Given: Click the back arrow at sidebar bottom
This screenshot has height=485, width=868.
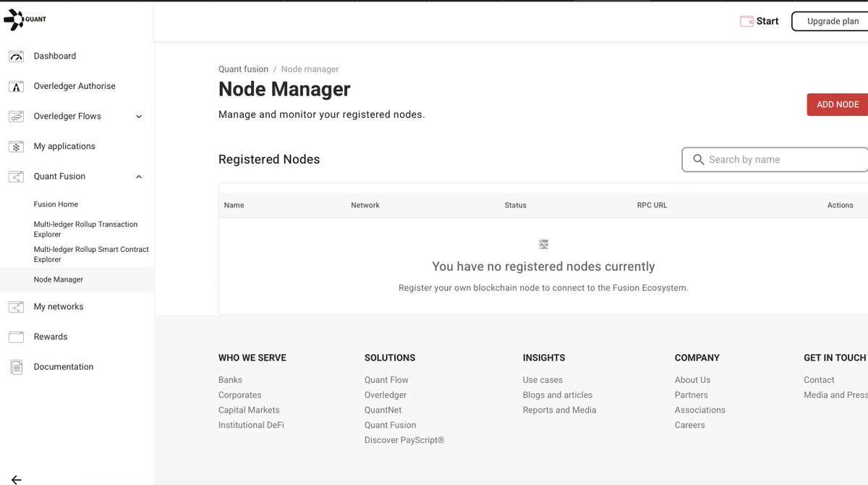Looking at the screenshot, I should 16,479.
